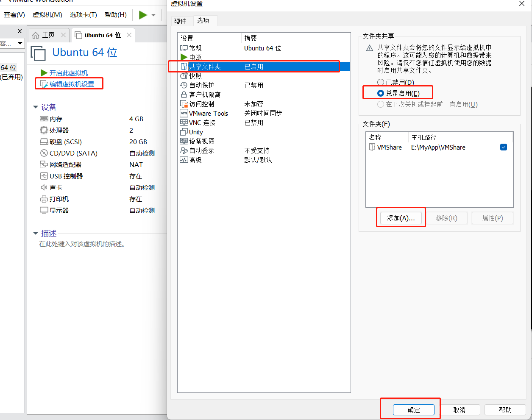The height and width of the screenshot is (420, 532).
Task: Click the VMShare folder entry icon
Action: tap(372, 147)
